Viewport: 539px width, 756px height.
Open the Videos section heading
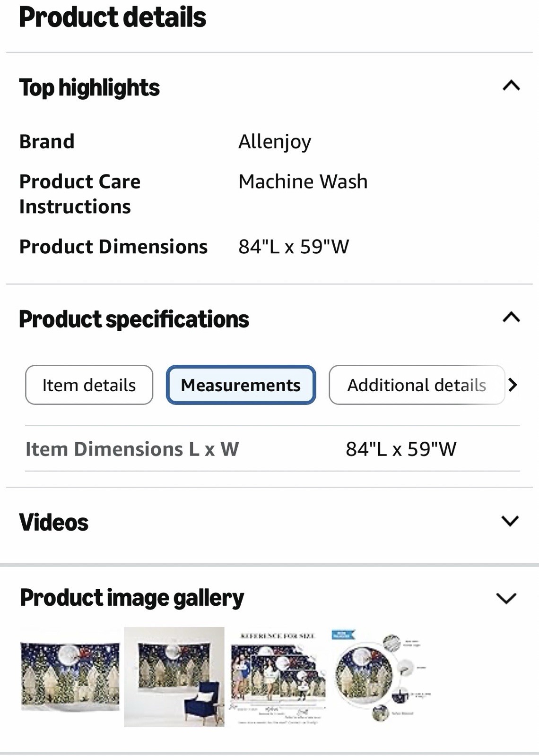tap(53, 523)
